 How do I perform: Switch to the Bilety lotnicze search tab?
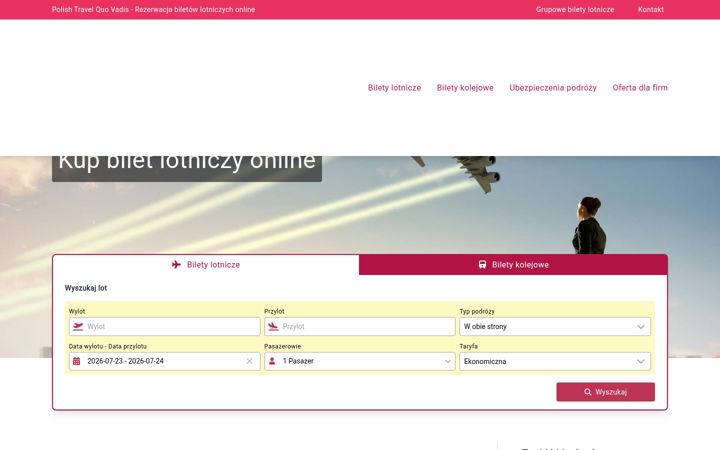pyautogui.click(x=206, y=265)
